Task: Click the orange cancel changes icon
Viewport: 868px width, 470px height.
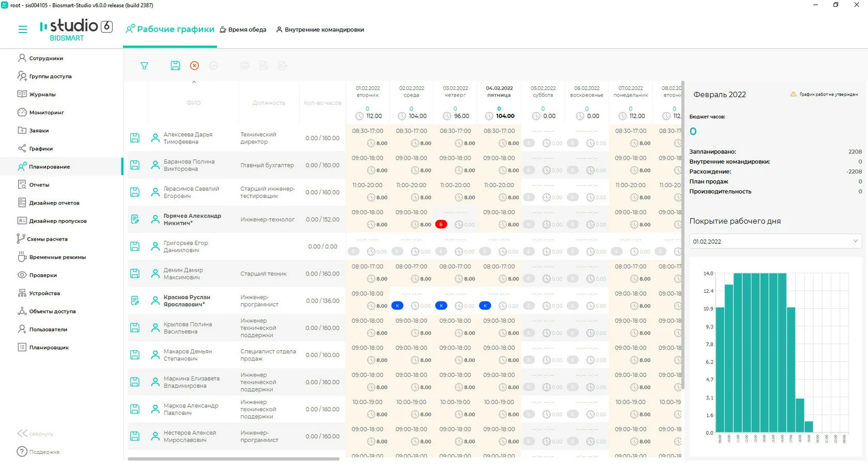Action: click(194, 66)
